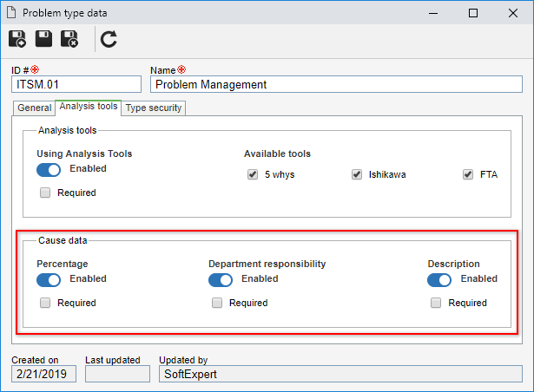Viewport: 534px width, 392px height.
Task: Click the Cause data group label
Action: click(x=63, y=240)
